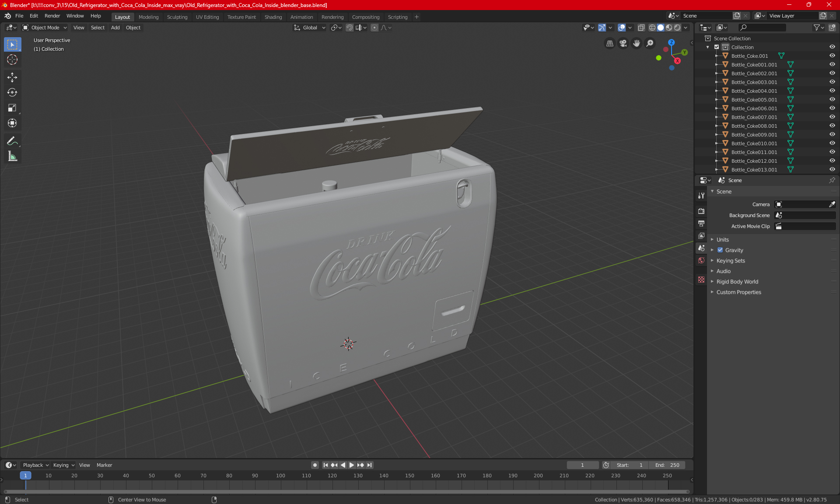The image size is (840, 504).
Task: Open the World properties tab
Action: click(701, 260)
